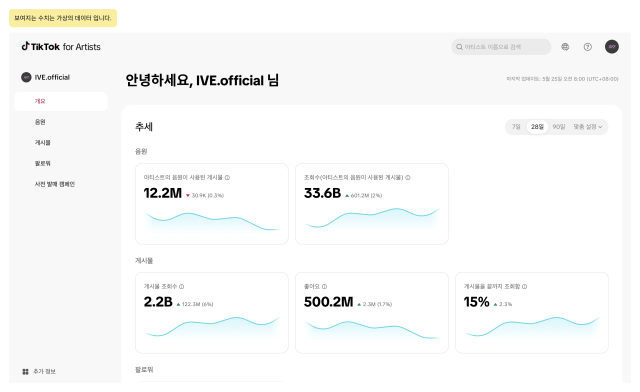The image size is (640, 392).
Task: Click the yellow notice banner at top
Action: [x=63, y=18]
